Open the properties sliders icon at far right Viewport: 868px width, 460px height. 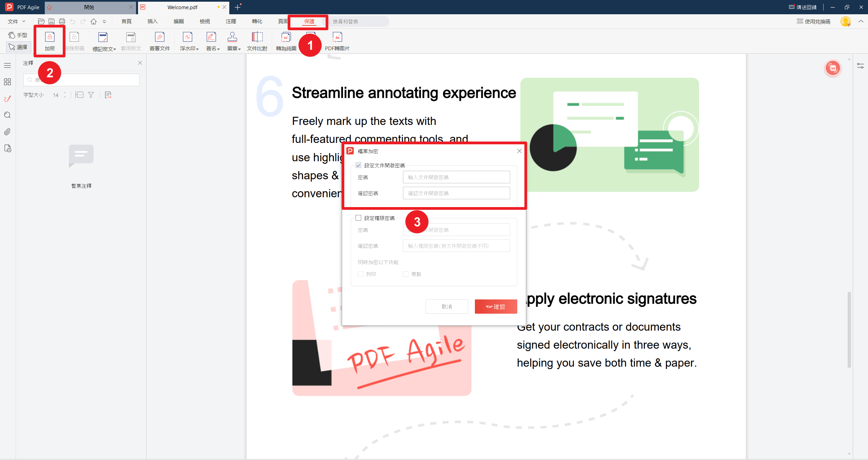click(x=861, y=66)
